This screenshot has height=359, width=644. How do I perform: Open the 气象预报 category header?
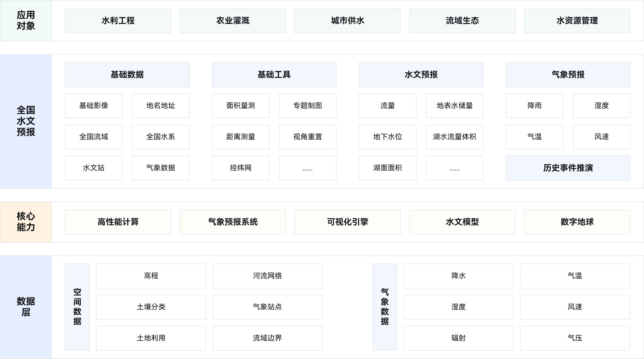tap(568, 74)
